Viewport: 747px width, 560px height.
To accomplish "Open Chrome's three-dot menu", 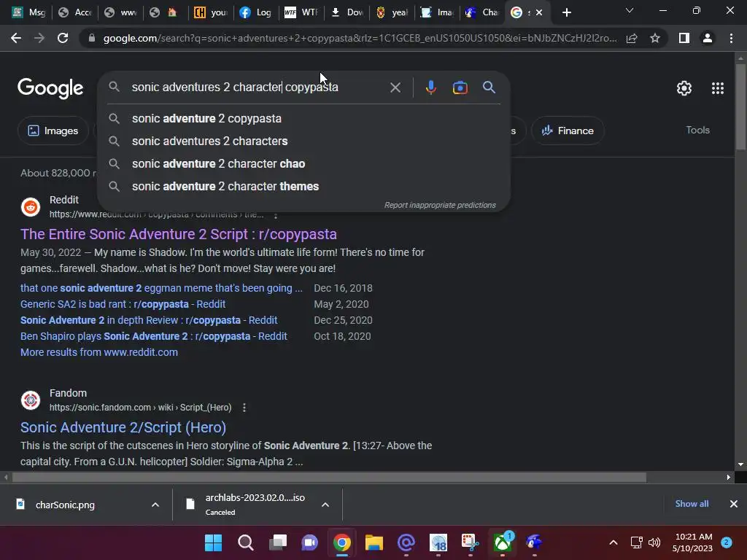I will click(731, 38).
